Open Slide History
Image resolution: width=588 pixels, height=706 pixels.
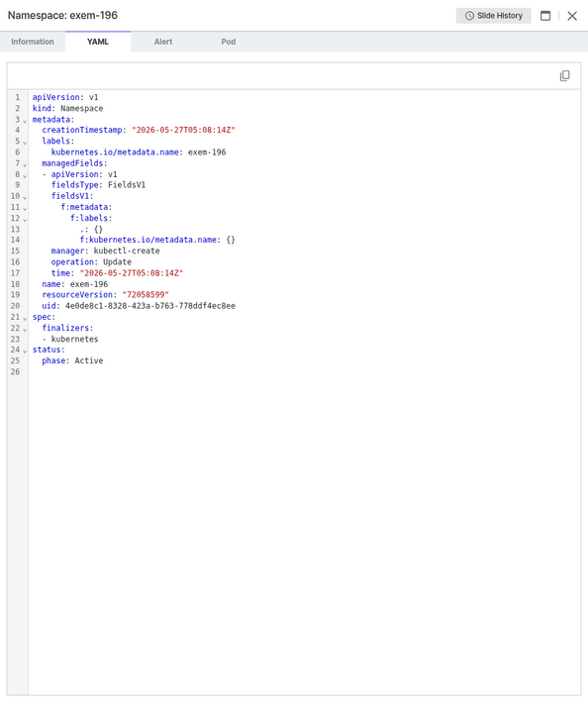coord(493,16)
